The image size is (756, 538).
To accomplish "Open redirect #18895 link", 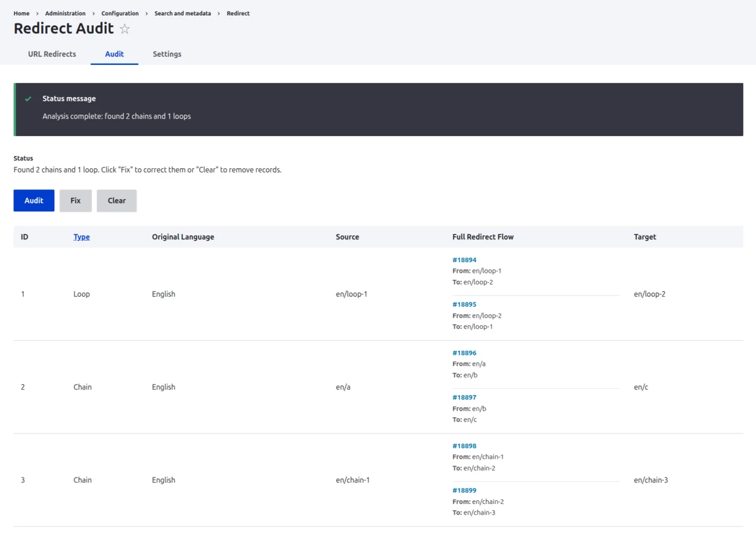I will [x=464, y=304].
